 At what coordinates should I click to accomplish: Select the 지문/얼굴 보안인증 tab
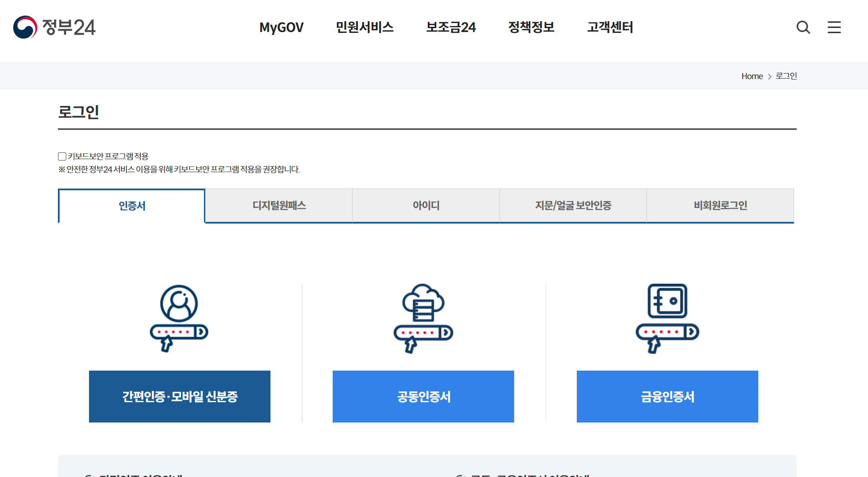point(573,205)
